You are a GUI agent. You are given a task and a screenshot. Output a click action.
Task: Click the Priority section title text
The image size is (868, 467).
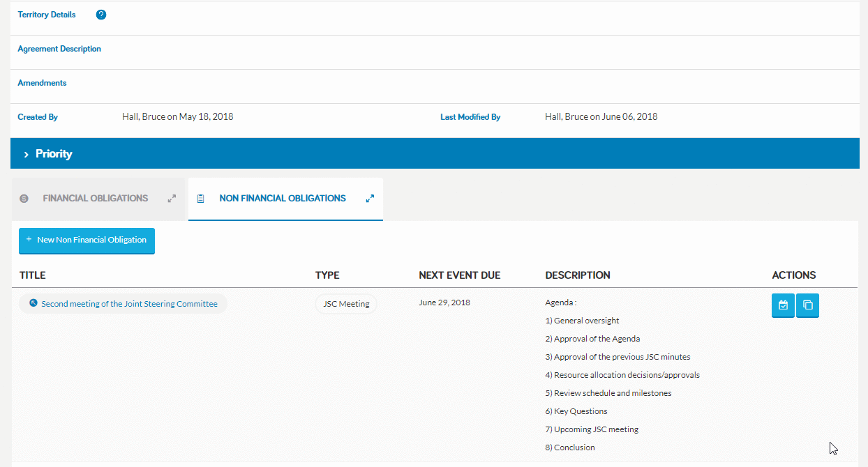[x=54, y=154]
